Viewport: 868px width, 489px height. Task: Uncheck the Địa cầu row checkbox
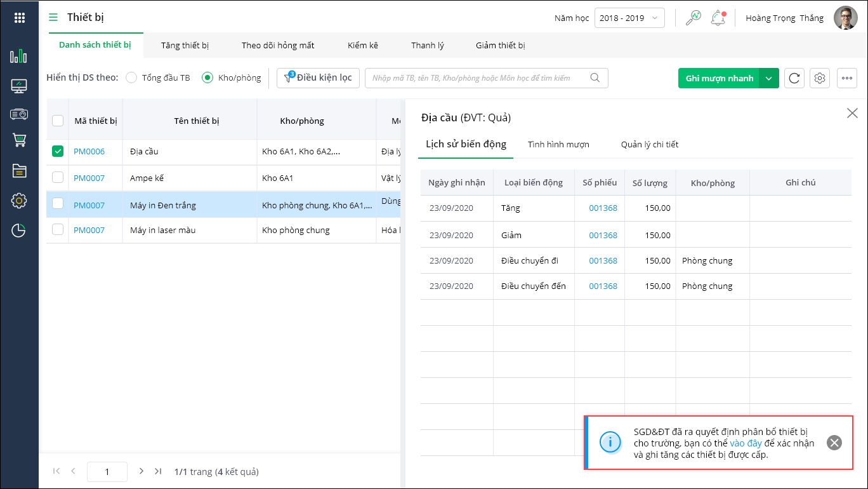click(x=58, y=151)
